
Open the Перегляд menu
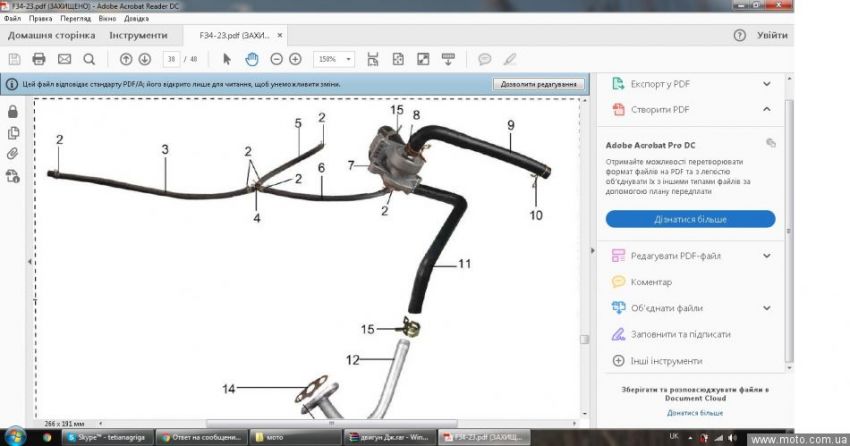[75, 18]
